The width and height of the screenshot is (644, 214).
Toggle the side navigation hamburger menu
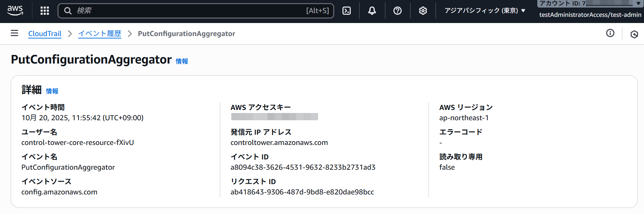coord(14,33)
